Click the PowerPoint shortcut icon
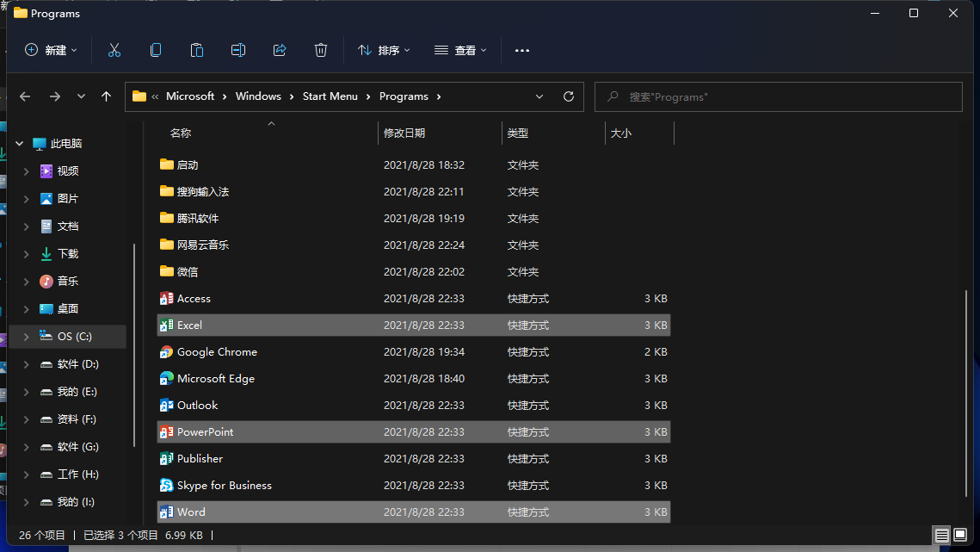980x552 pixels. point(166,431)
